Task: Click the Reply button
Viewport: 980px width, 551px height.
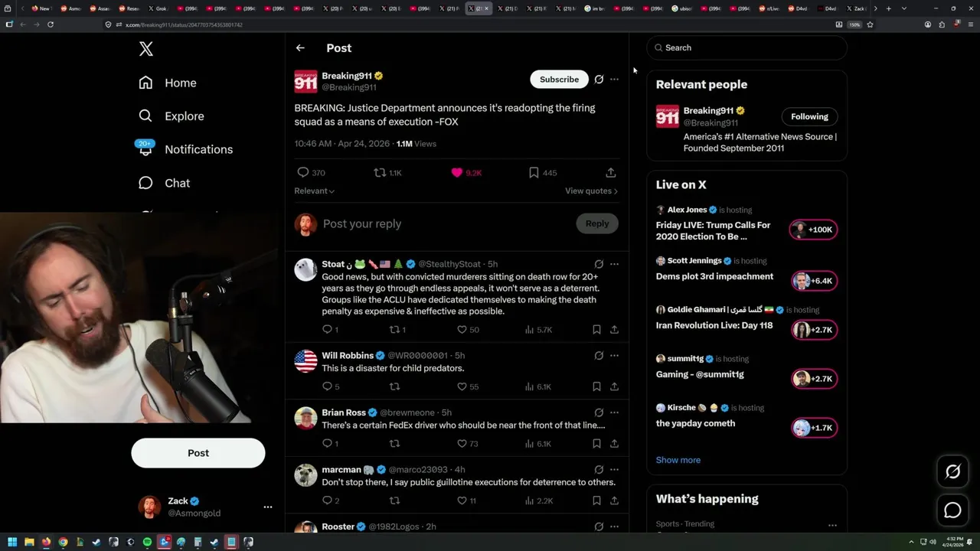Action: pyautogui.click(x=597, y=223)
